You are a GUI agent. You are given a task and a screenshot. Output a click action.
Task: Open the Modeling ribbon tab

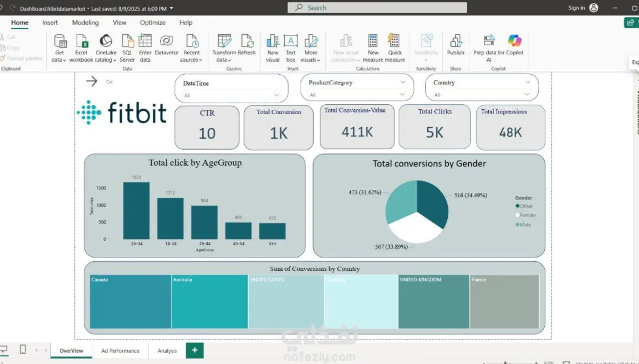[85, 22]
